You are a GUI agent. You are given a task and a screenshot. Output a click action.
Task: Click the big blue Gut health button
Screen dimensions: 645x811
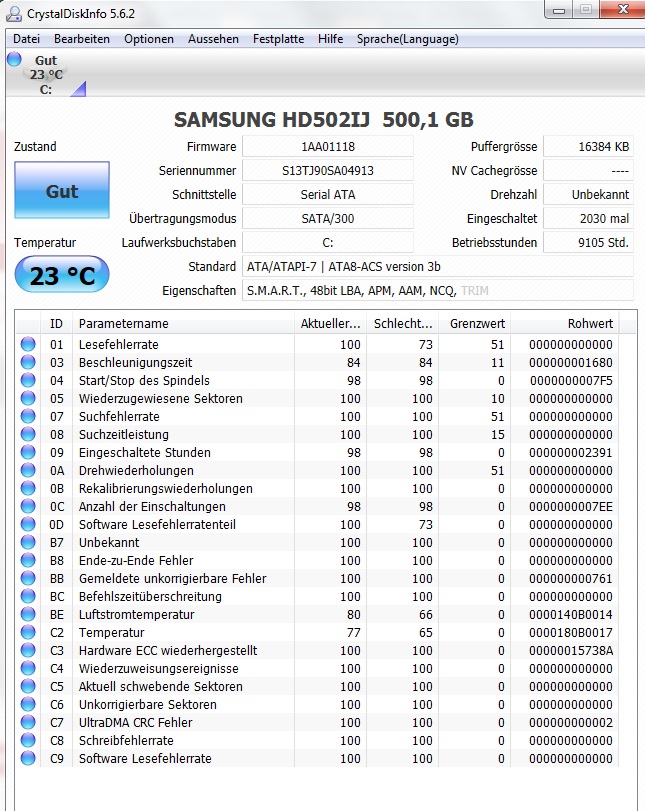click(62, 190)
